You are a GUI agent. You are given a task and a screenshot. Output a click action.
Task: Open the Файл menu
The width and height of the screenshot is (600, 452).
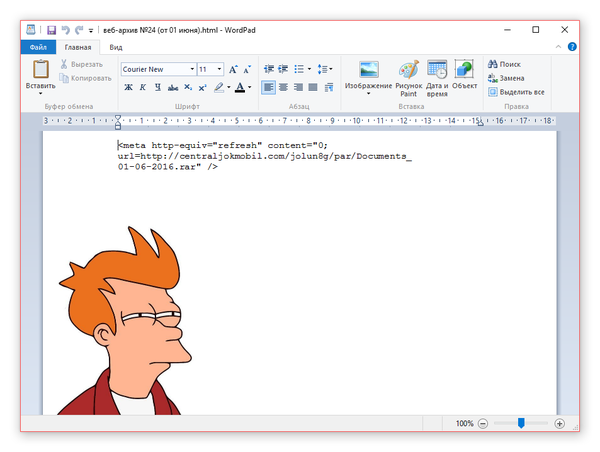pos(38,47)
